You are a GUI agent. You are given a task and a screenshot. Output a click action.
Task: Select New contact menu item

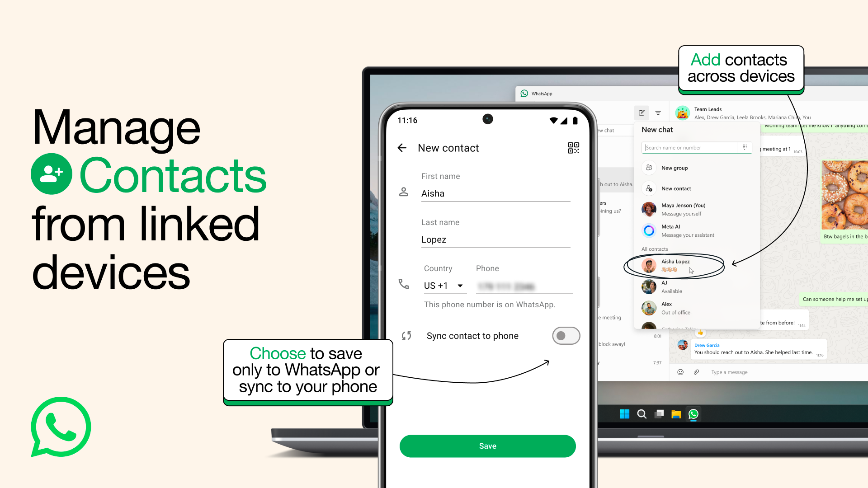tap(676, 188)
